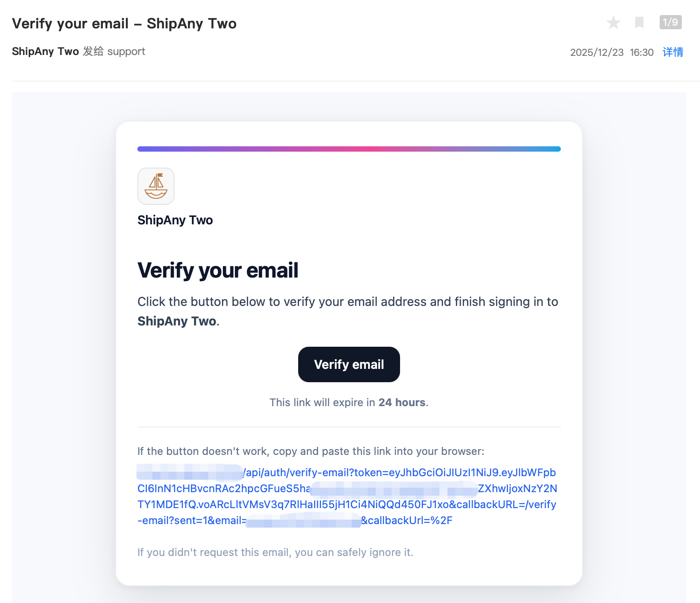This screenshot has width=700, height=603.
Task: Click sender name ShipAny Two in header
Action: 45,51
